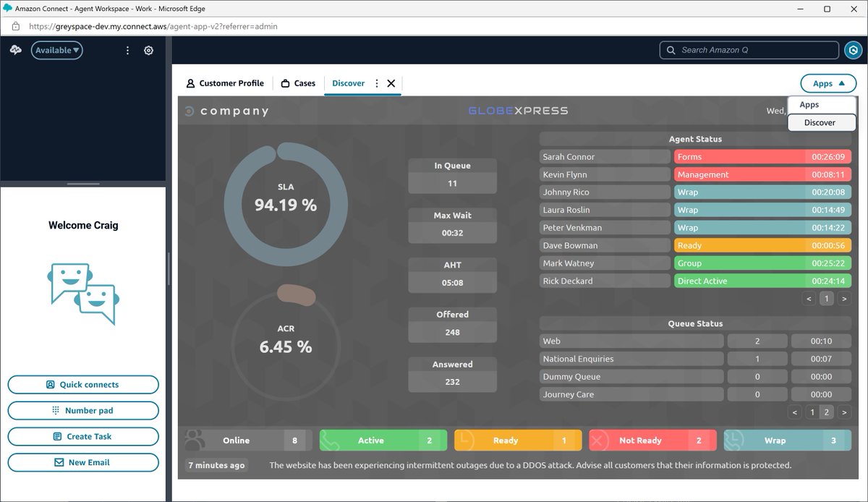The height and width of the screenshot is (502, 868).
Task: Click the Not Ready crossed-circle icon
Action: click(600, 441)
